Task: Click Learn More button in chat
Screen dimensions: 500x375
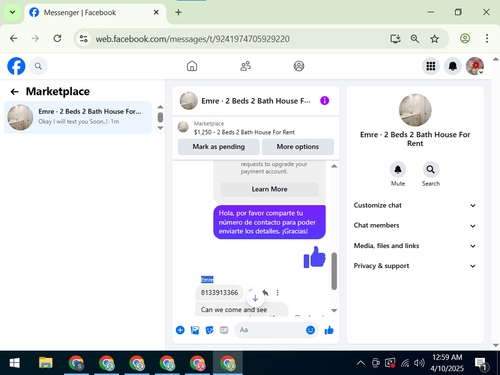Action: pyautogui.click(x=269, y=189)
